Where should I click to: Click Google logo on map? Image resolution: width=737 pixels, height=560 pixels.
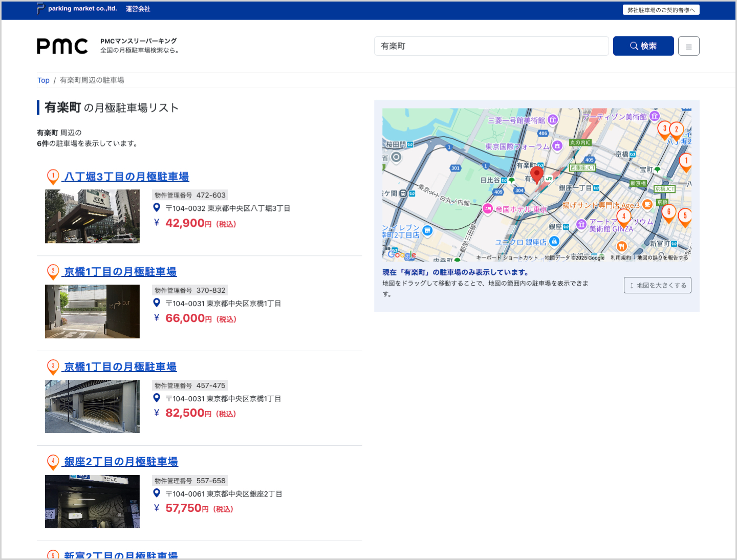click(402, 254)
